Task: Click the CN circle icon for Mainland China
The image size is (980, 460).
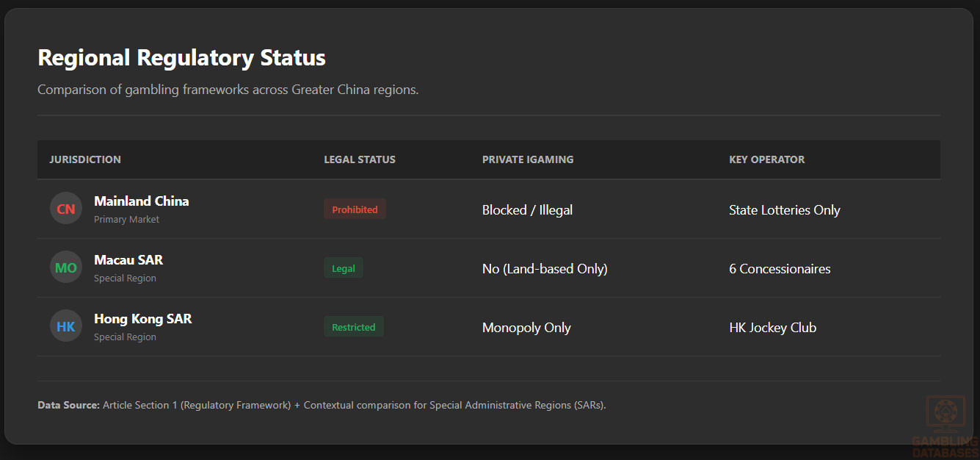Action: [66, 209]
